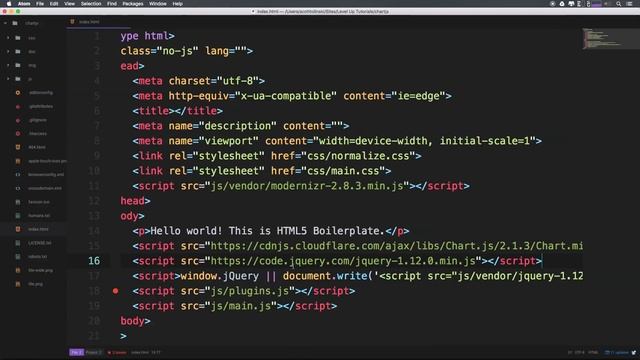Screen dimensions: 640x360
Task: Click the charset="utf-8" meta line
Action: tap(198, 81)
